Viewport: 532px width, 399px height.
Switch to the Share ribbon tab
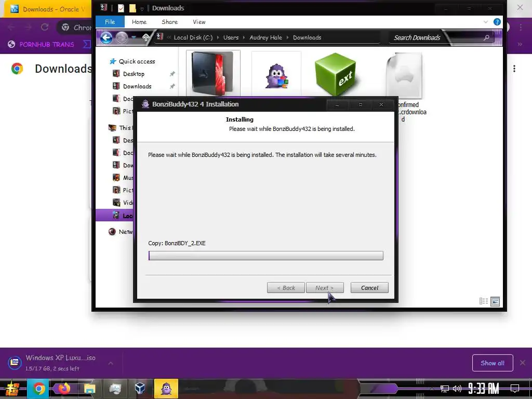coord(170,22)
